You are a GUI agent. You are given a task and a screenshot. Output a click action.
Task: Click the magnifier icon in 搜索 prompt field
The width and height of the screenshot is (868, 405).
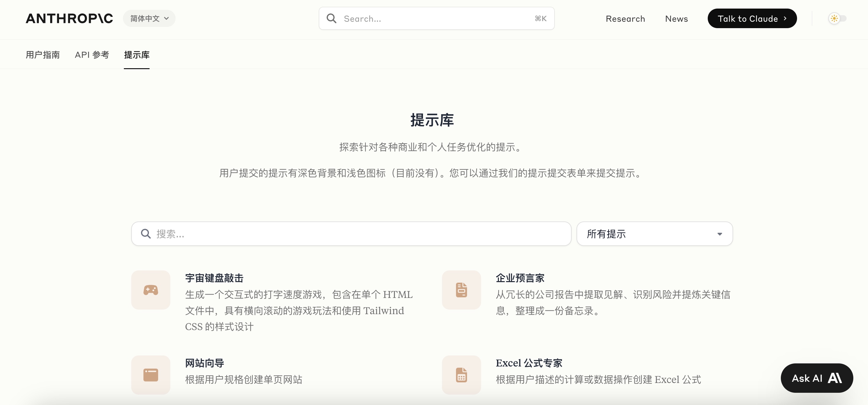click(146, 233)
